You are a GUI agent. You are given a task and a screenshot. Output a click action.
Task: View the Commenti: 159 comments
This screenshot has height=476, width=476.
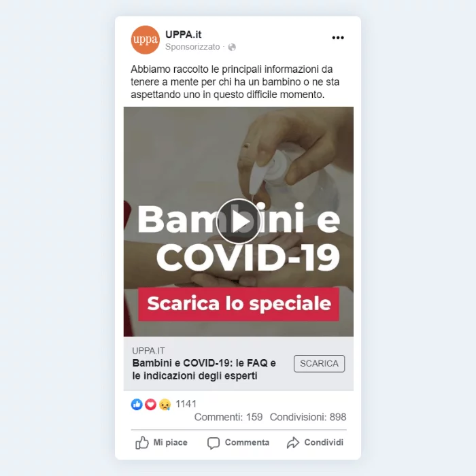pos(228,417)
